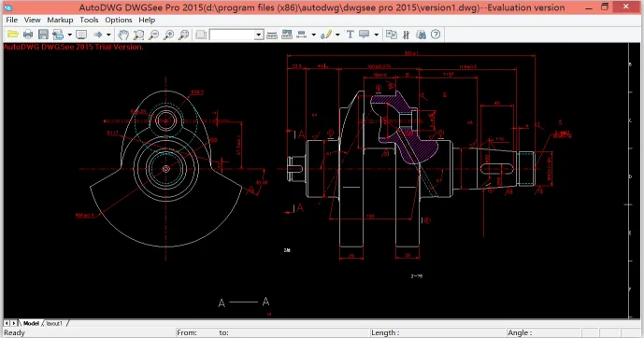Minimize the DWGSee window
Image resolution: width=644 pixels, height=338 pixels.
pos(589,7)
